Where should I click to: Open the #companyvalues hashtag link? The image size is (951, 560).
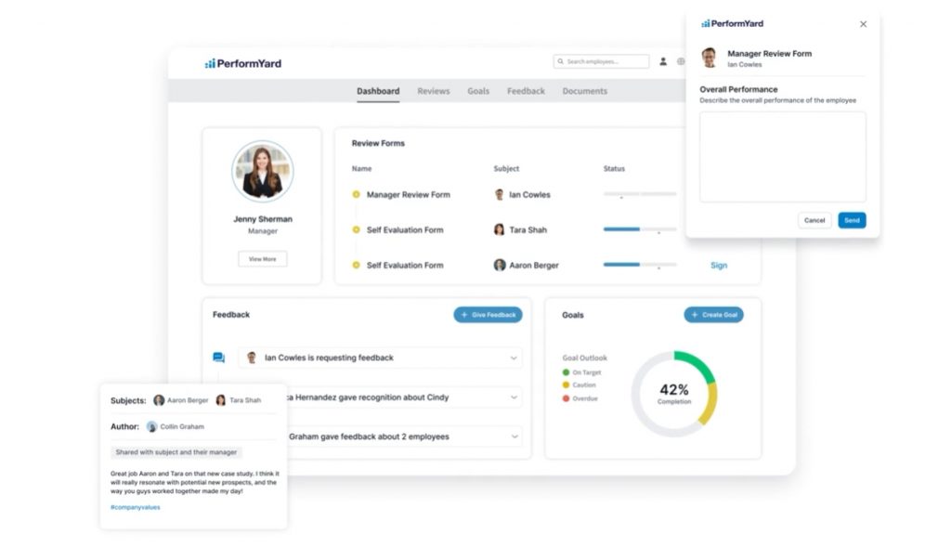136,507
